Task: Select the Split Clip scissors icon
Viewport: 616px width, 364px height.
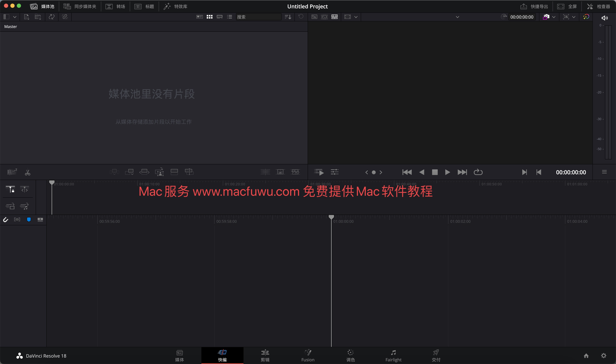Action: click(x=27, y=172)
